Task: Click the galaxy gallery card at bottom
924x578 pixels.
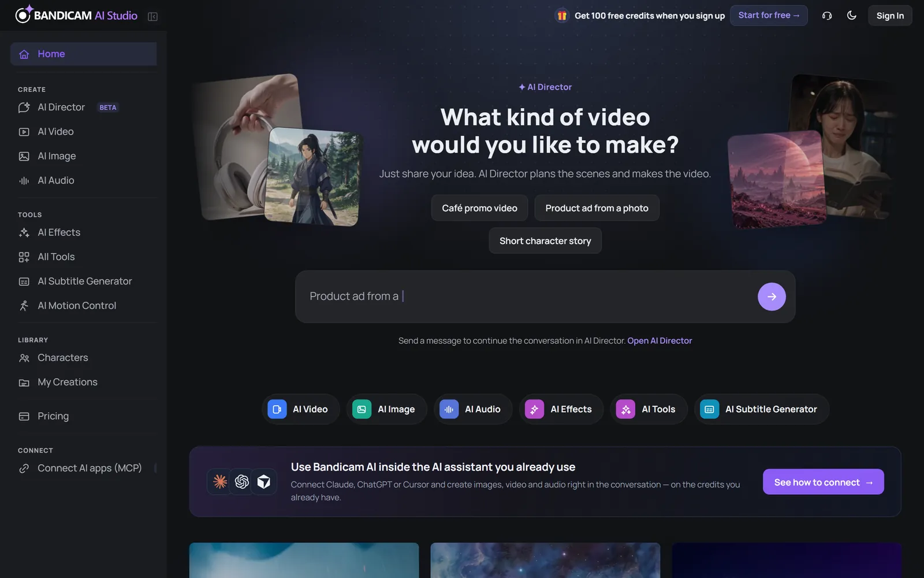Action: coord(545,560)
